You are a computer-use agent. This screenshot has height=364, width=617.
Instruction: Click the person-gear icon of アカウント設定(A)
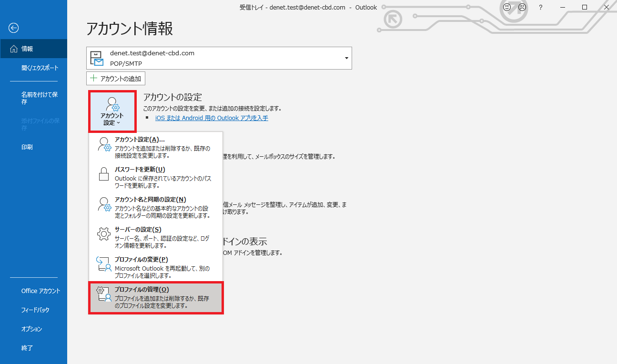tap(104, 144)
